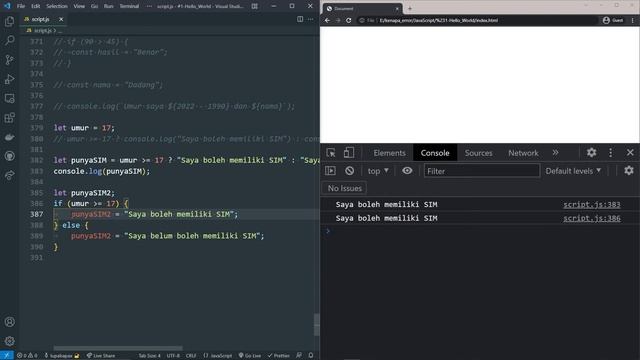Change CRLF end of line sequence
640x360 pixels.
pos(191,356)
